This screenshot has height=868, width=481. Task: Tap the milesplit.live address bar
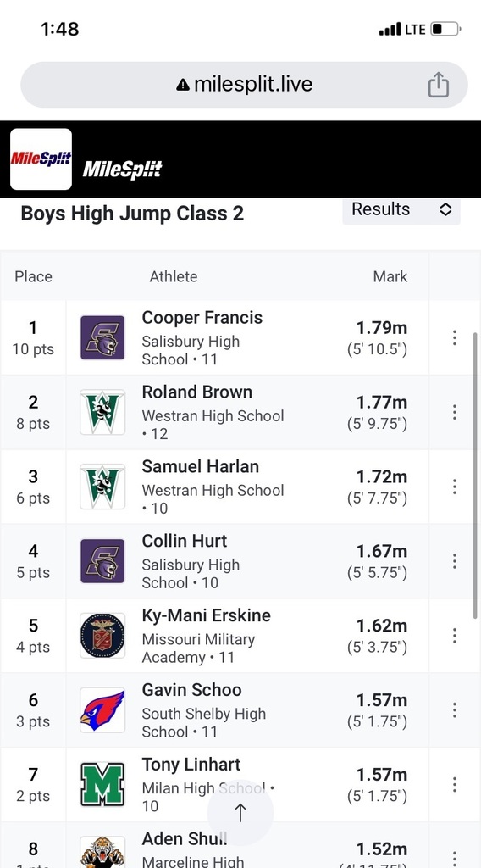click(x=244, y=85)
